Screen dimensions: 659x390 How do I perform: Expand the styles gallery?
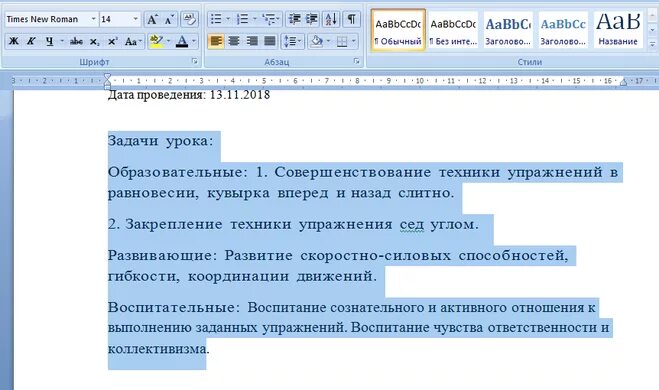click(652, 44)
